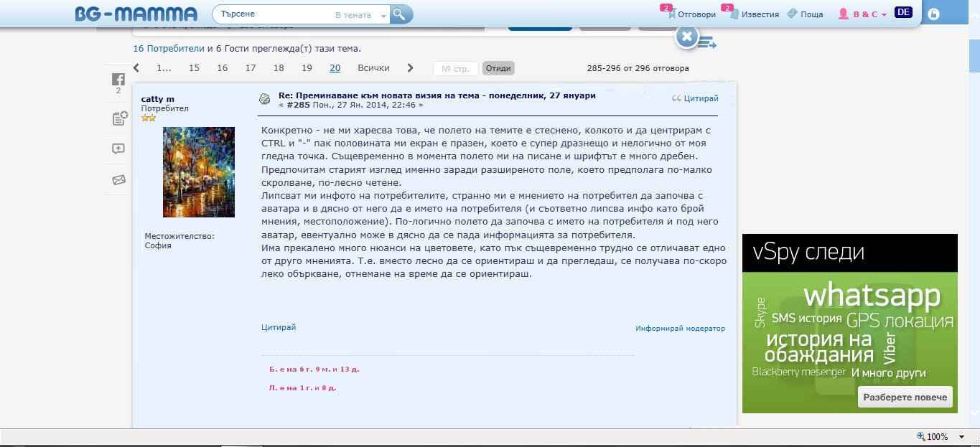Go to page 17 of topic
The width and height of the screenshot is (980, 447).
(x=251, y=68)
